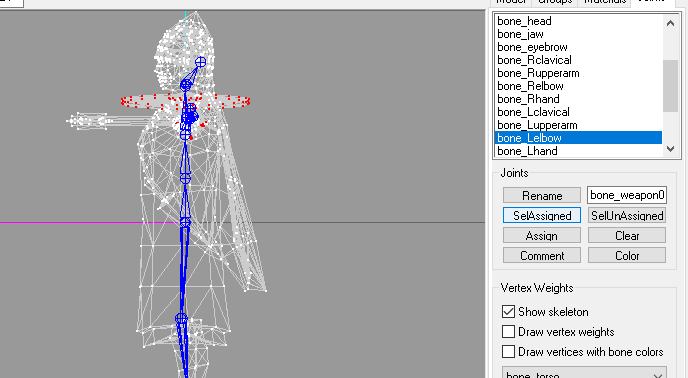The height and width of the screenshot is (378, 688).
Task: Select bone_Rclavical in the joints list
Action: tap(578, 60)
